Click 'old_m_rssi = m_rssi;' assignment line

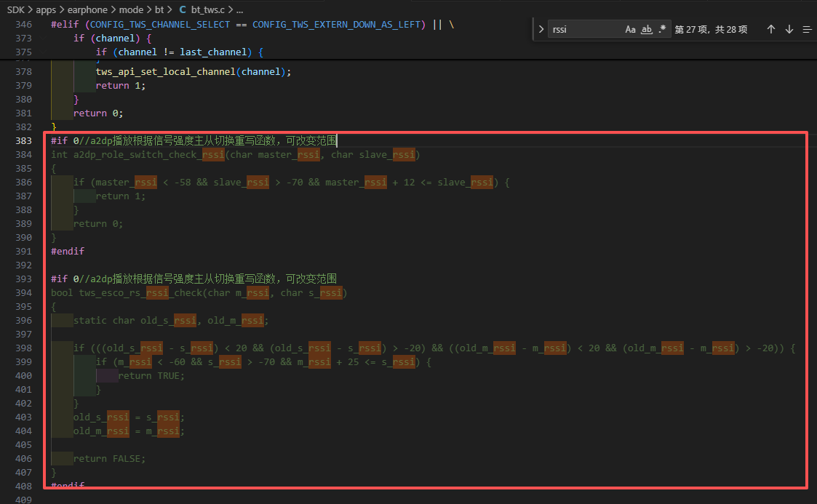[129, 431]
